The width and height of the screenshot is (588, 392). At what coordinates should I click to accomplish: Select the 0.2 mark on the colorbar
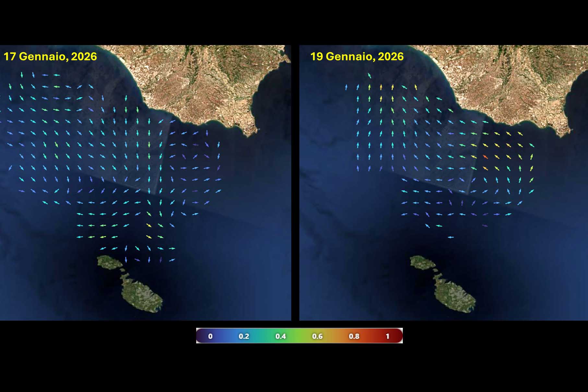pyautogui.click(x=244, y=336)
